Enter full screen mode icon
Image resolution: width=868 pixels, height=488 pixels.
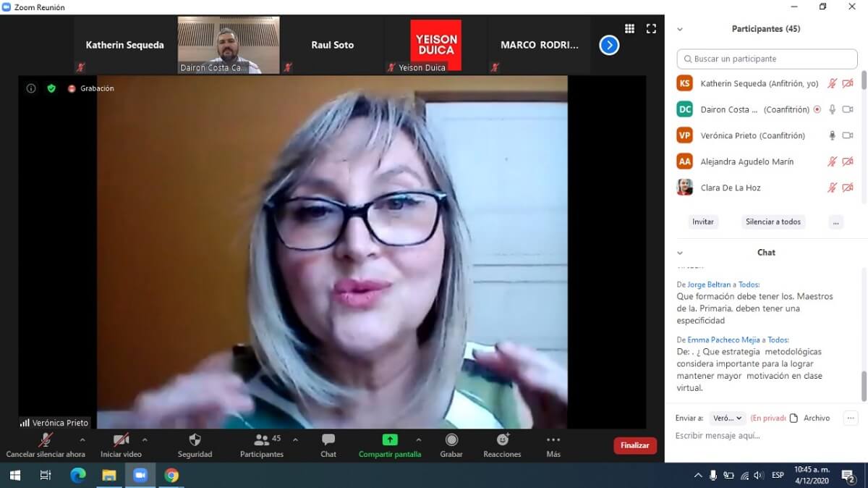(651, 29)
